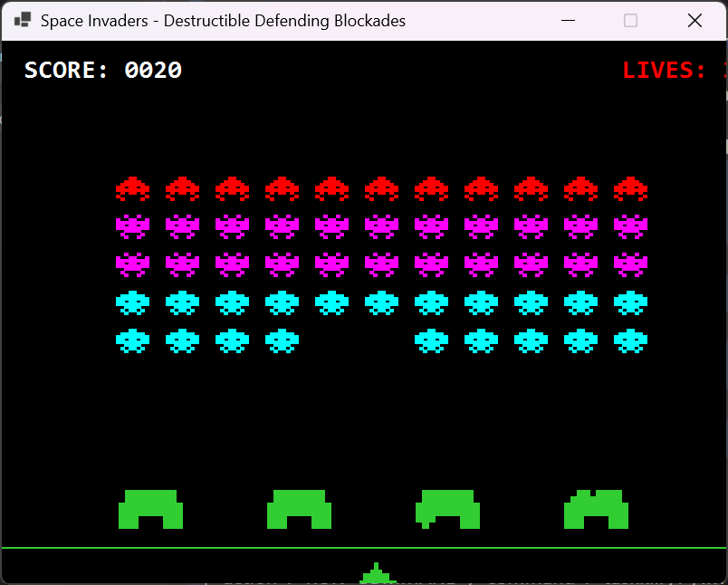Click the green player cannon at the bottom

tap(377, 573)
